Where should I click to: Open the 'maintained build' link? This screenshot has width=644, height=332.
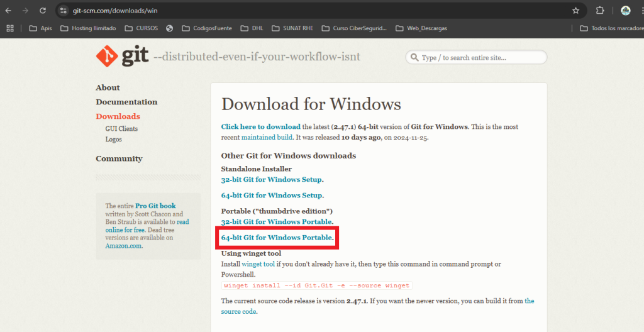267,137
